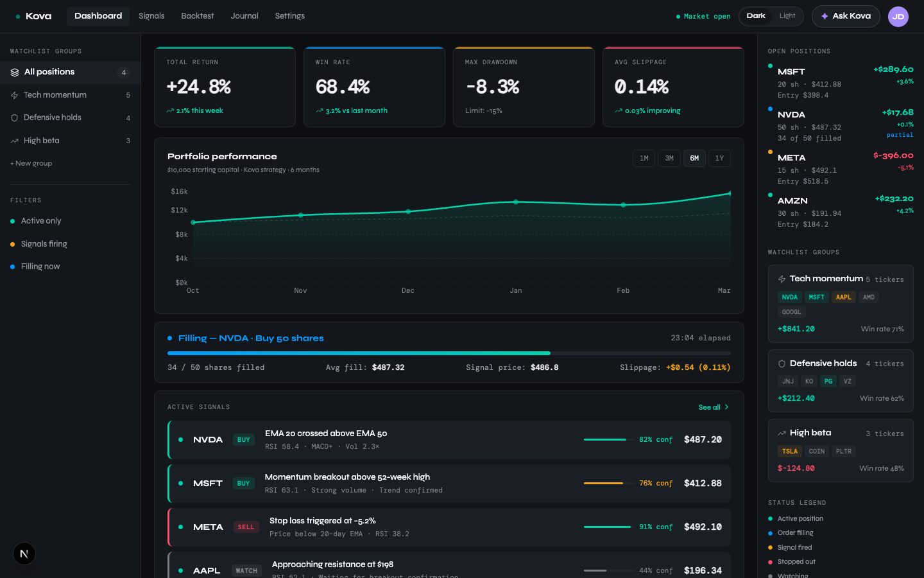The height and width of the screenshot is (578, 924).
Task: Click the shield icon on Defensive holds card
Action: pos(782,363)
